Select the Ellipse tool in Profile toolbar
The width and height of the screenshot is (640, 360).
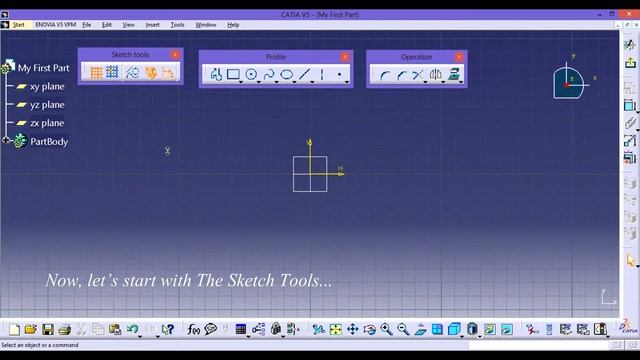(x=287, y=74)
